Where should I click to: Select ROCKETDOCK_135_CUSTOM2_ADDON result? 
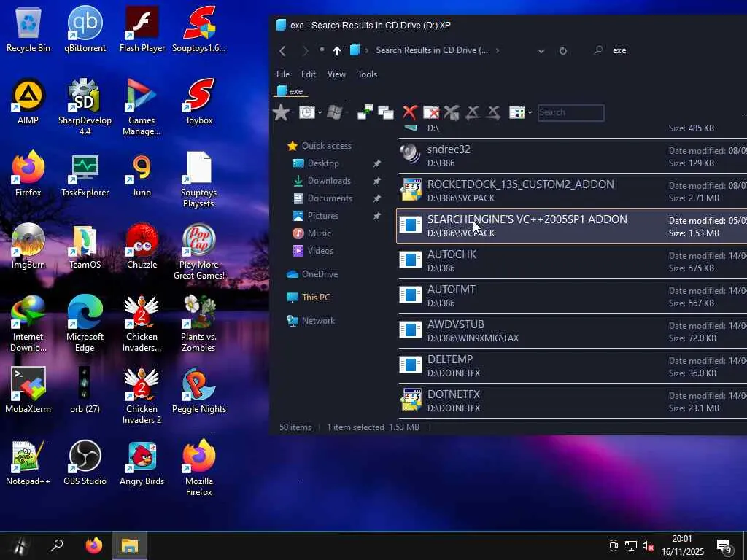573,191
